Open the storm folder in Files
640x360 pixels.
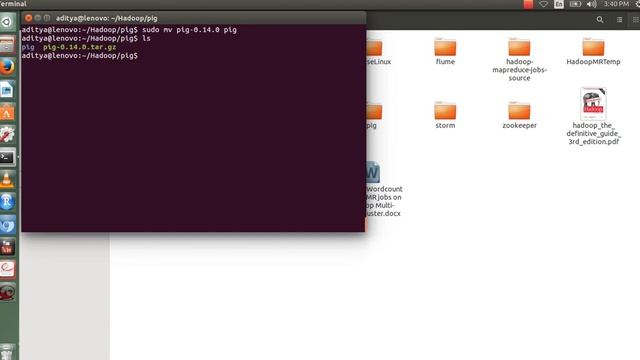click(445, 115)
